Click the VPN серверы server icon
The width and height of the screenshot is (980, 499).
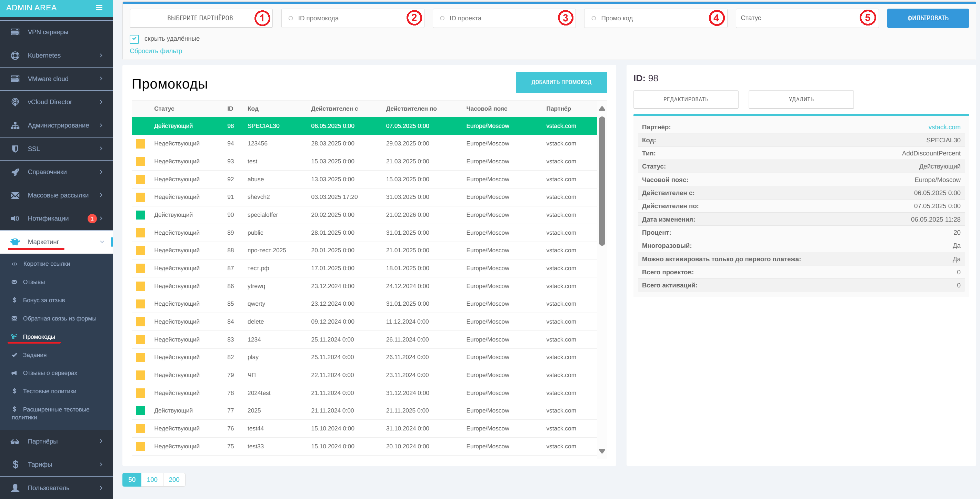[x=15, y=32]
